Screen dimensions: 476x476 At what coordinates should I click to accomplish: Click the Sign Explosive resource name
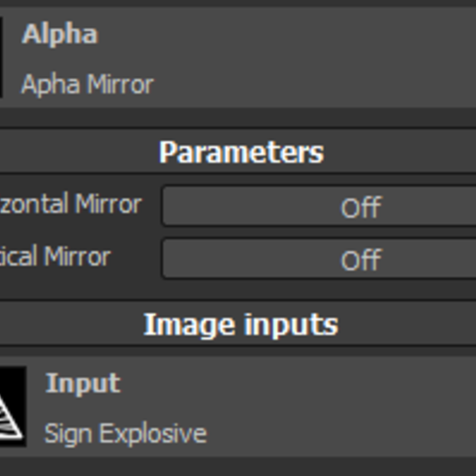click(125, 433)
